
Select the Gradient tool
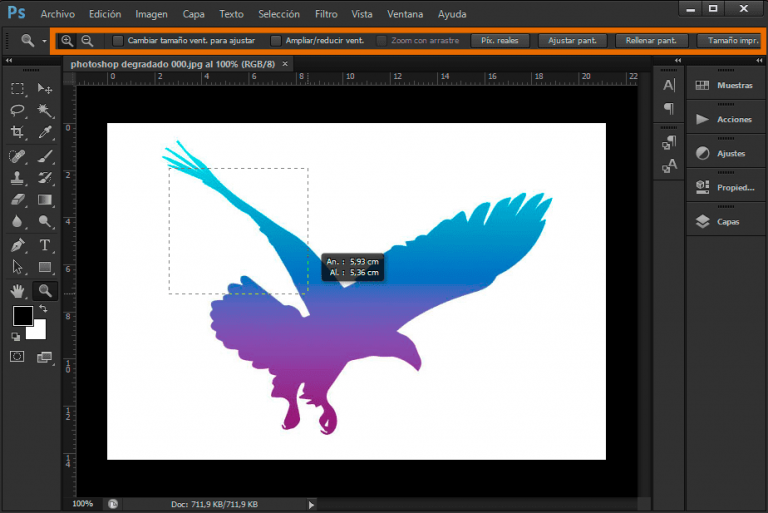tap(45, 200)
